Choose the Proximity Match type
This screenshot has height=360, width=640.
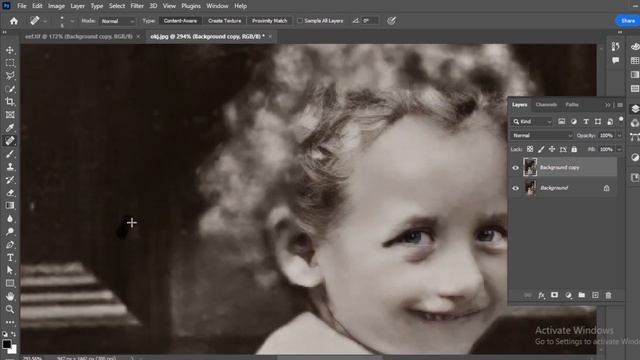pyautogui.click(x=269, y=21)
